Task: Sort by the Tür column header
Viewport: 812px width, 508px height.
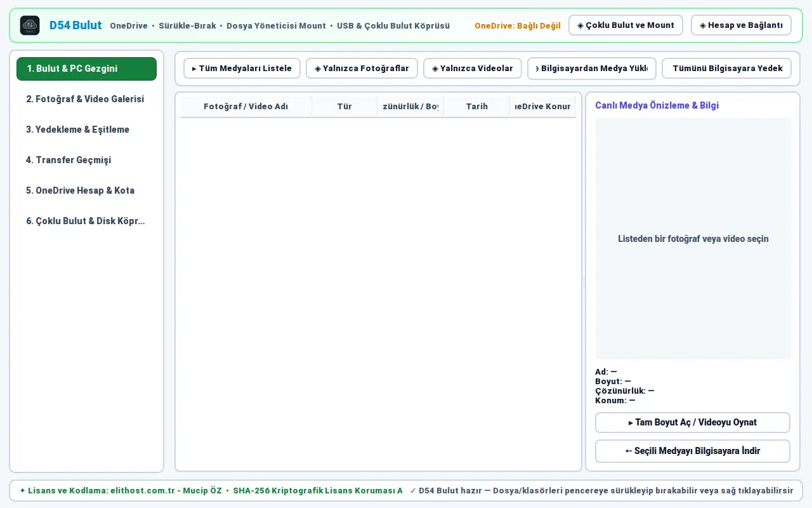Action: click(344, 107)
